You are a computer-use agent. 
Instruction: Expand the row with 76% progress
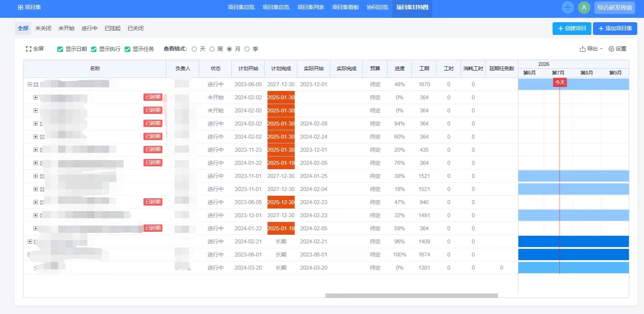point(36,163)
